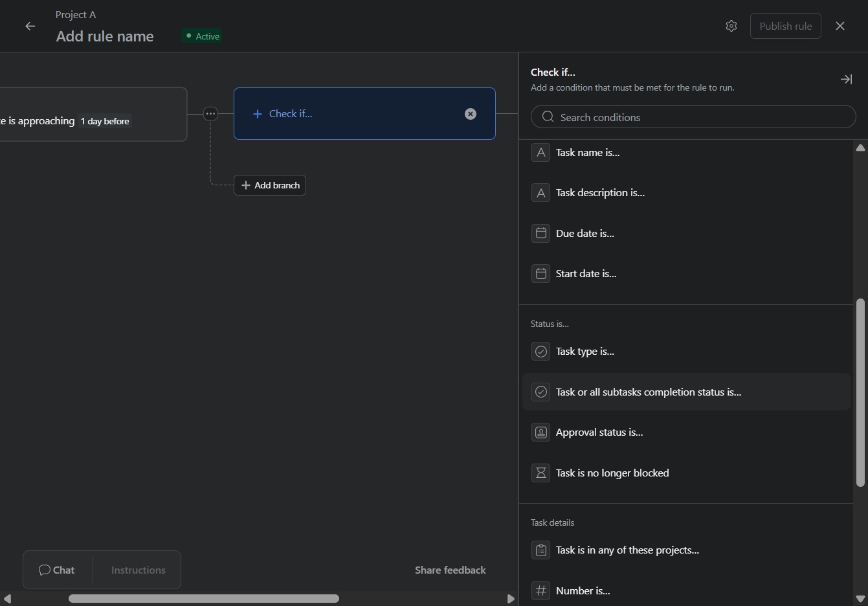Click the Approval status stamp icon
Screen dimensions: 868x606
(541, 432)
